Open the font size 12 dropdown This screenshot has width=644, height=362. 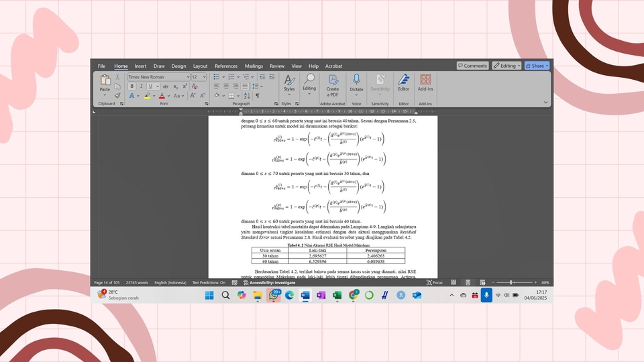204,77
